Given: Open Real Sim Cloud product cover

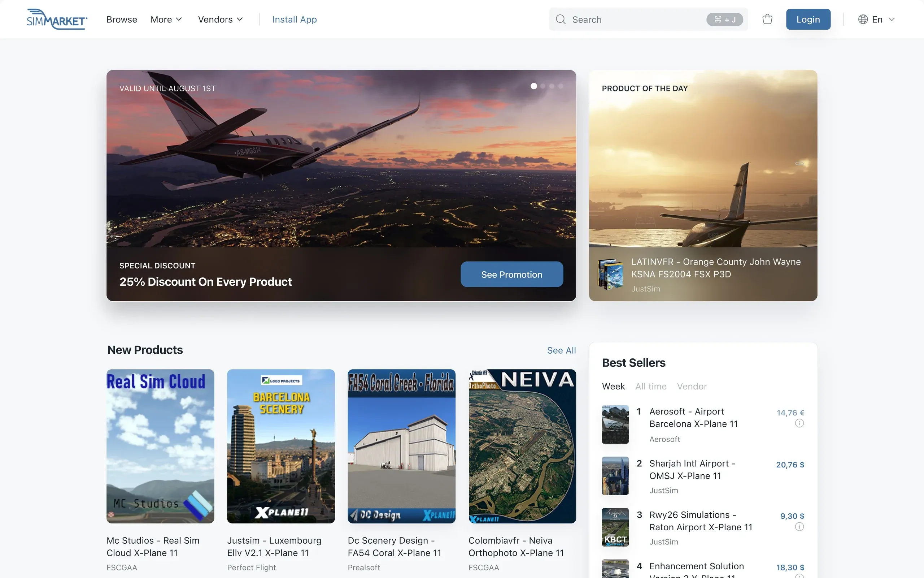Looking at the screenshot, I should pyautogui.click(x=160, y=446).
